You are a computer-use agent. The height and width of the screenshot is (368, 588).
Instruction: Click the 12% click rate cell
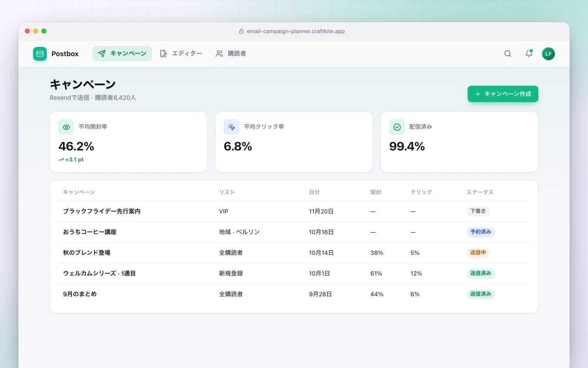coord(416,274)
